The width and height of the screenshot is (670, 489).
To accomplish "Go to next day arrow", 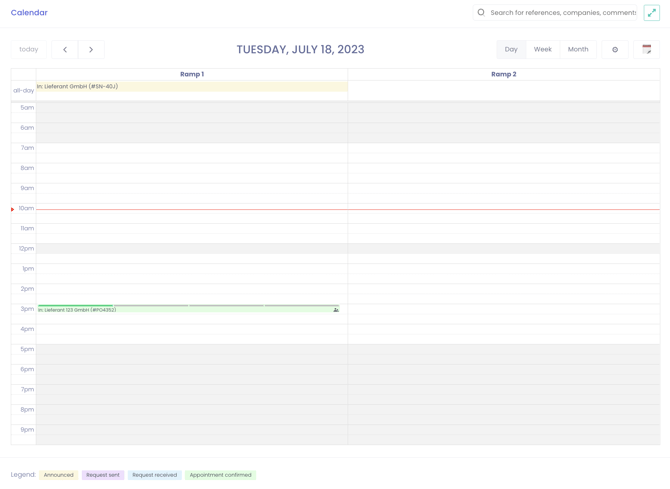I will 91,49.
